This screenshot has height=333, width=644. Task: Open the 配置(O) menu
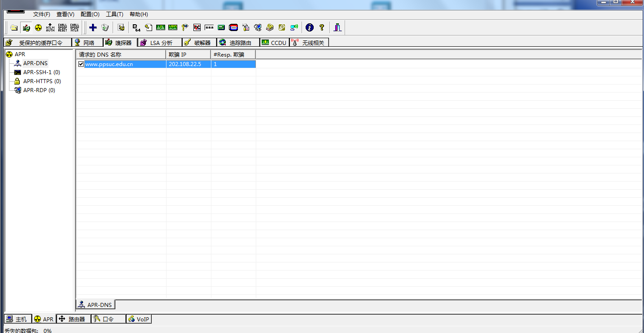[90, 14]
